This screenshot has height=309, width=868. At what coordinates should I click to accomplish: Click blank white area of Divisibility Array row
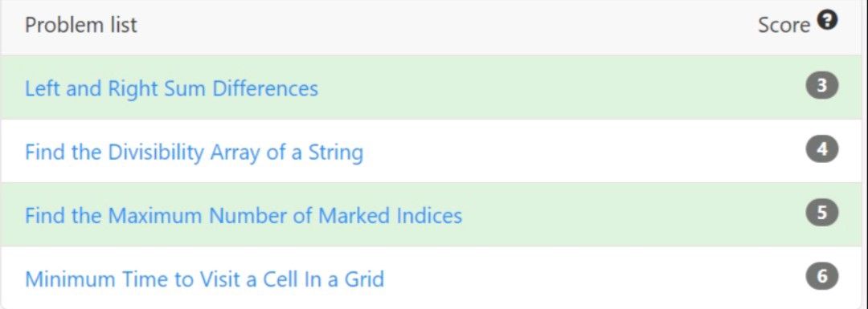pos(581,151)
